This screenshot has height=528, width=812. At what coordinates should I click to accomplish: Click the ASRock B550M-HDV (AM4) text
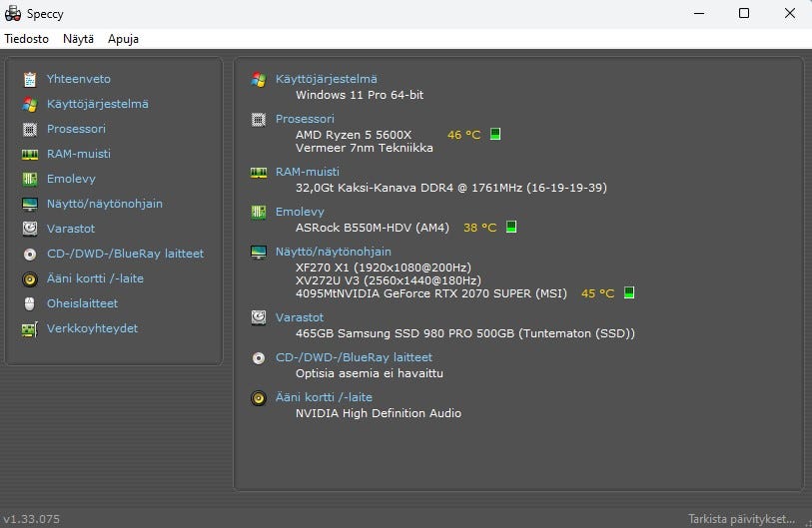click(373, 228)
